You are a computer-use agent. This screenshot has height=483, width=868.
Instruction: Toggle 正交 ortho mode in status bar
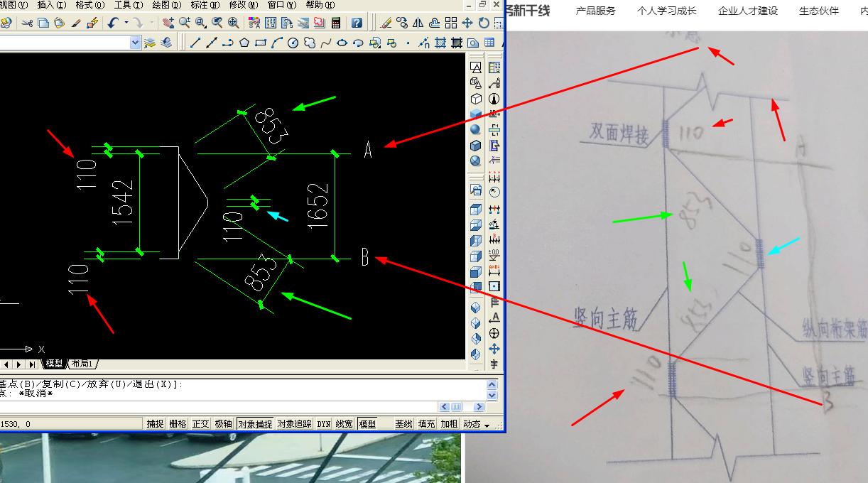point(200,424)
